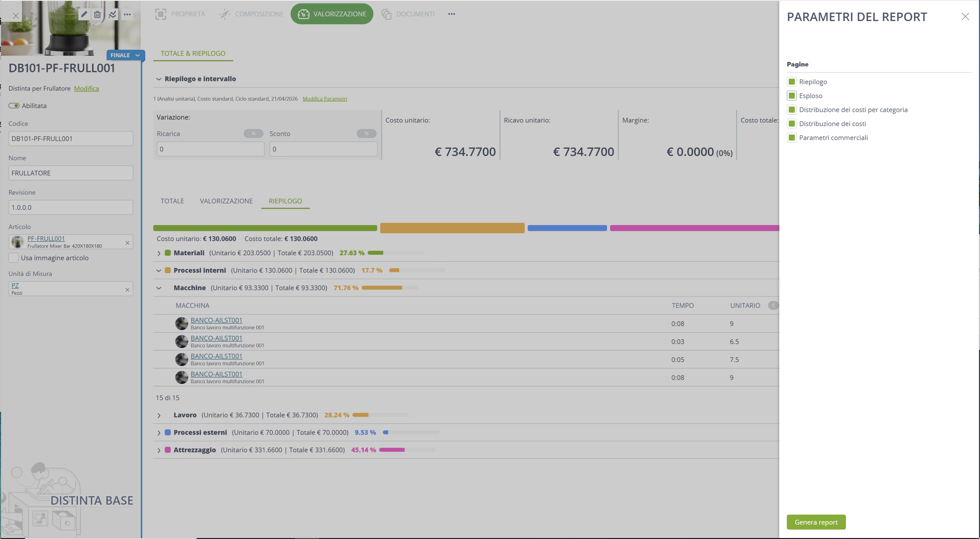Click the orange Processi interni bar segment

pos(452,228)
